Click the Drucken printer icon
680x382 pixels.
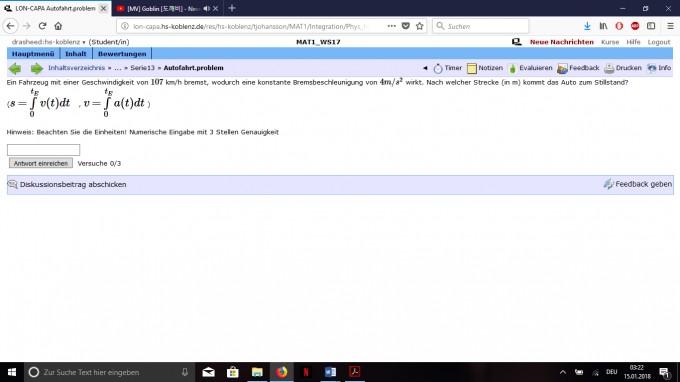609,69
